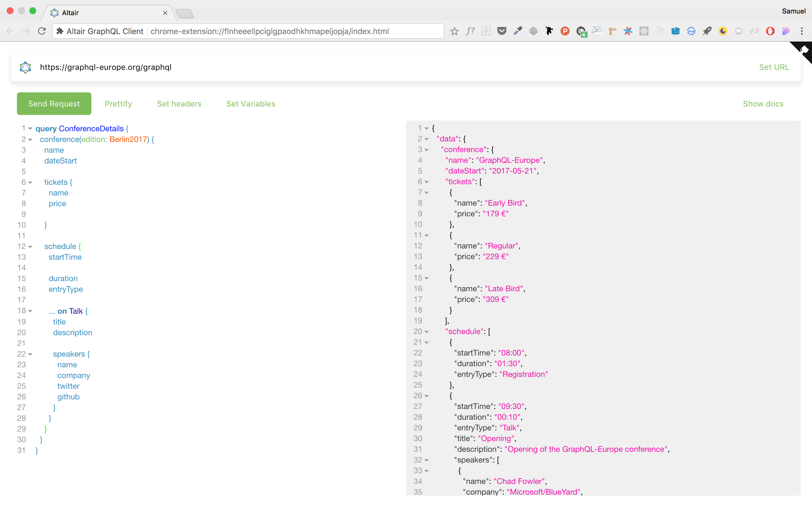Launch the rocket-shaped extension
The width and height of the screenshot is (812, 507).
coord(707,31)
